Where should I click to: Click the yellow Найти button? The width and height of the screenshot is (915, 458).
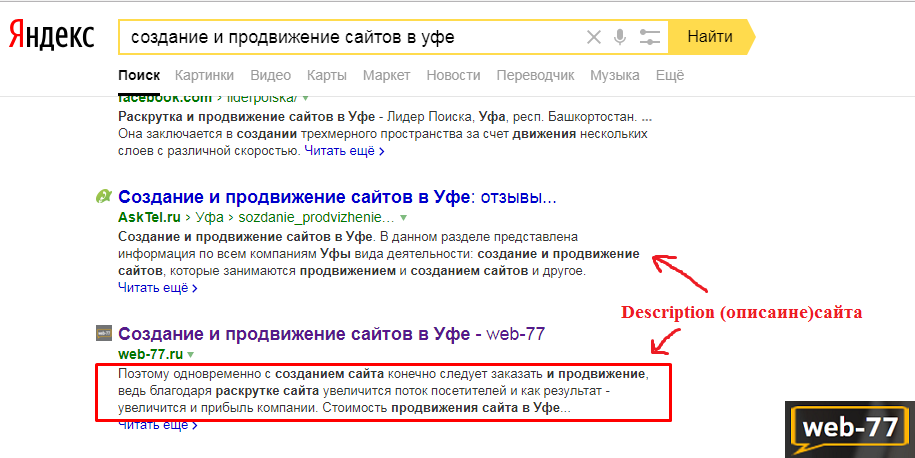(x=710, y=37)
